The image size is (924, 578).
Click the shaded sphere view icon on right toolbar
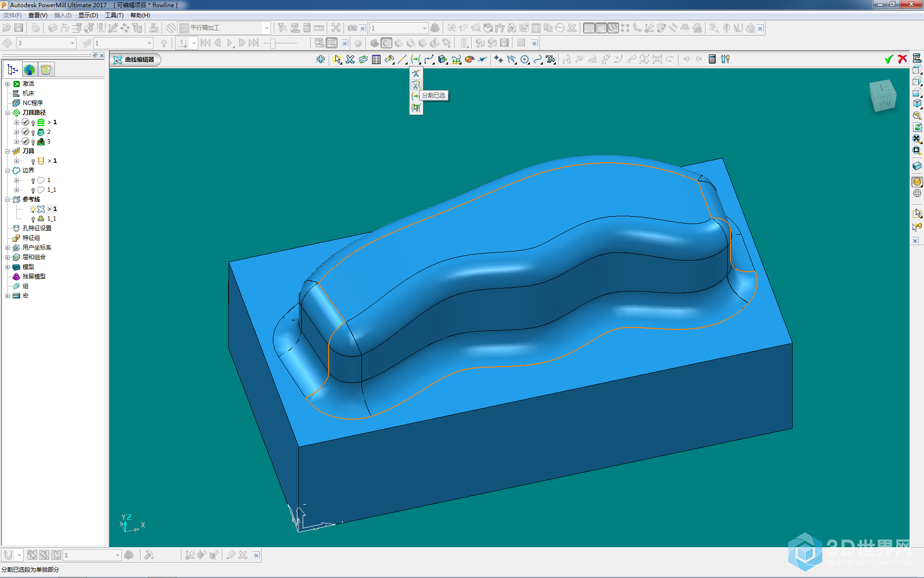(x=917, y=182)
